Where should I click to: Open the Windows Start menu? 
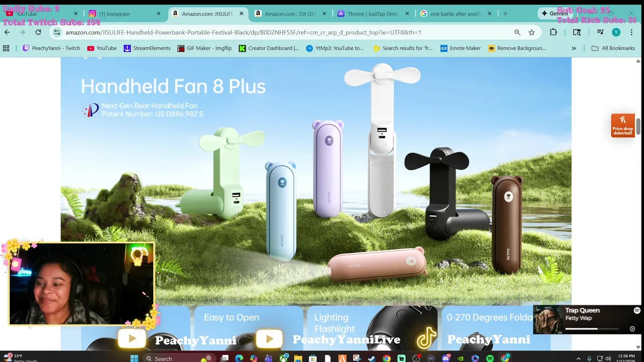pyautogui.click(x=134, y=358)
